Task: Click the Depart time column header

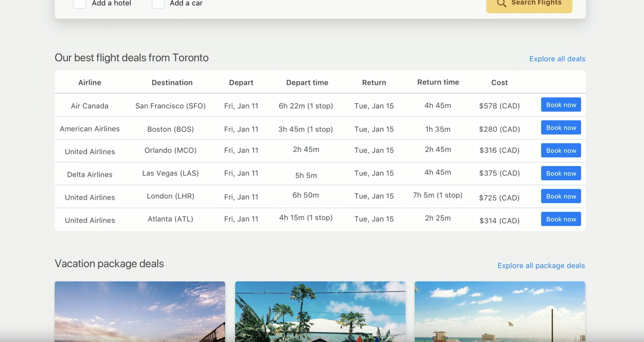Action: click(x=307, y=82)
